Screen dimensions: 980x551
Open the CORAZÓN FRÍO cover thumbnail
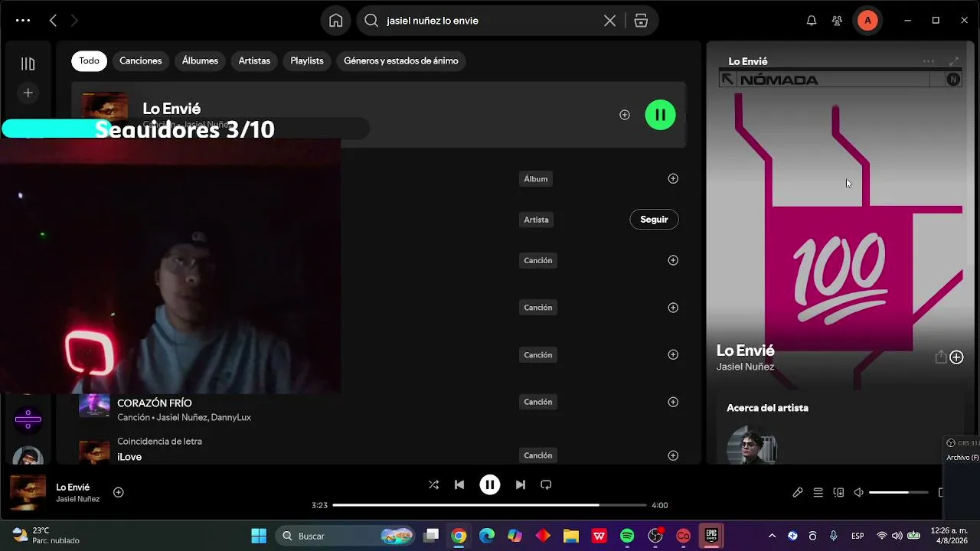pyautogui.click(x=94, y=404)
